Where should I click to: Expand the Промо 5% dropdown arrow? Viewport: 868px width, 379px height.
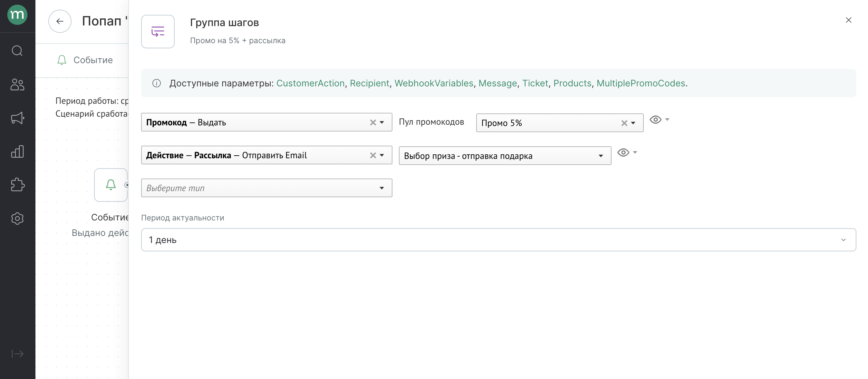[633, 123]
